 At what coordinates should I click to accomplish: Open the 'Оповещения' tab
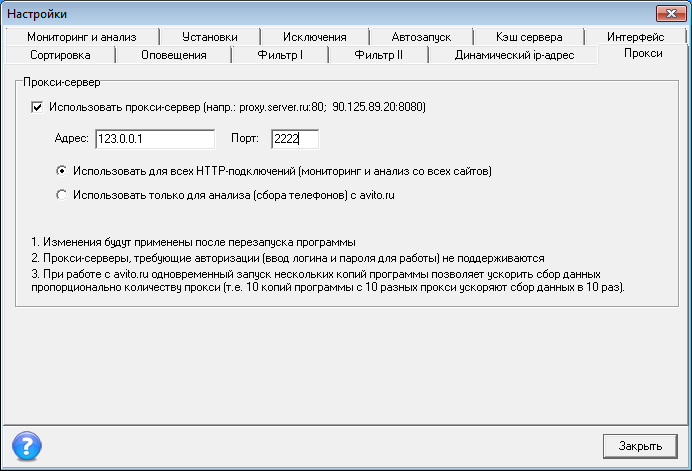click(x=173, y=55)
